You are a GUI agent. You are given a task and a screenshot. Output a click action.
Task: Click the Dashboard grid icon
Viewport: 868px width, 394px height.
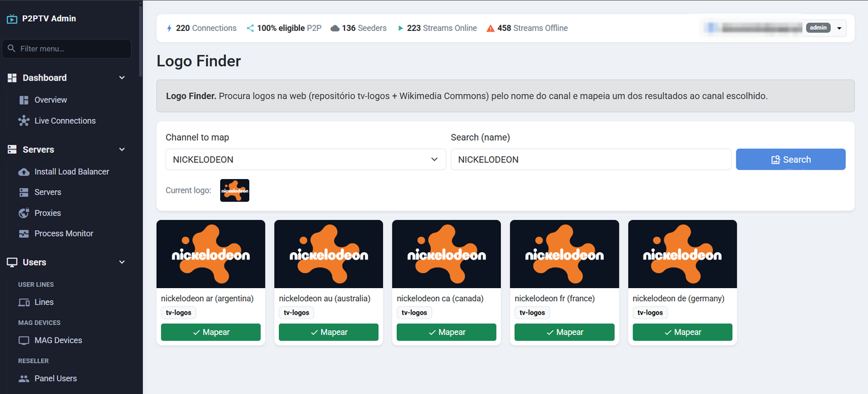coord(12,77)
